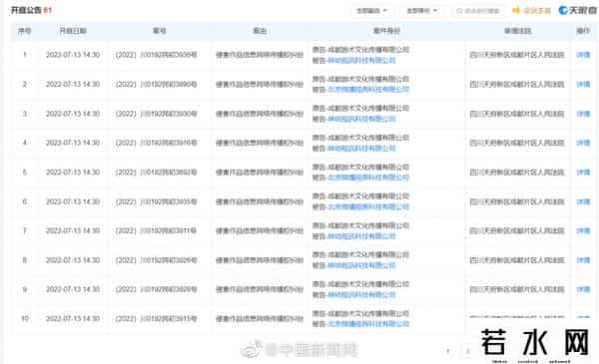Image resolution: width=599 pixels, height=364 pixels.
Task: Select the case number cell in row 6
Action: click(157, 201)
